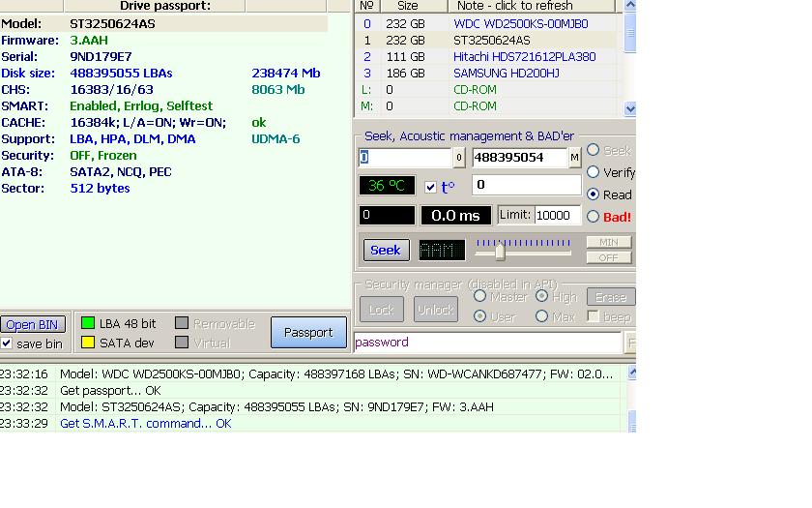Select the Seek radio option
812x508 pixels.
(593, 150)
